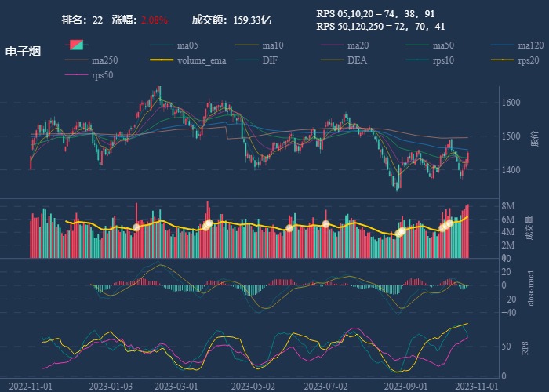The image size is (549, 392).
Task: Click the volume_ema yellow legend marker
Action: (162, 60)
